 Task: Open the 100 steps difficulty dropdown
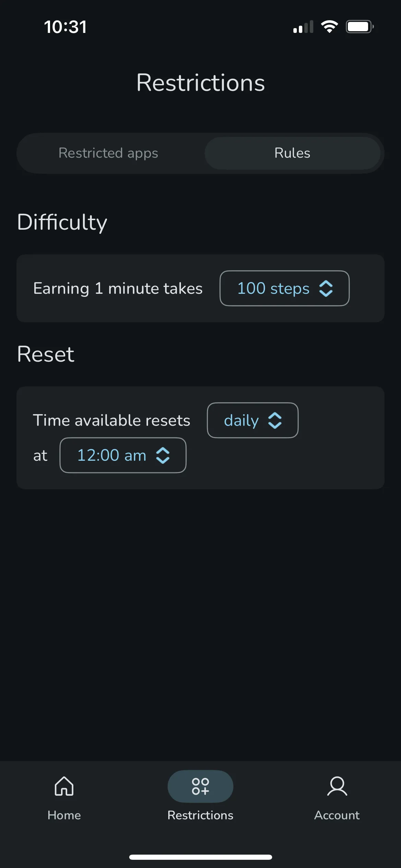coord(284,288)
